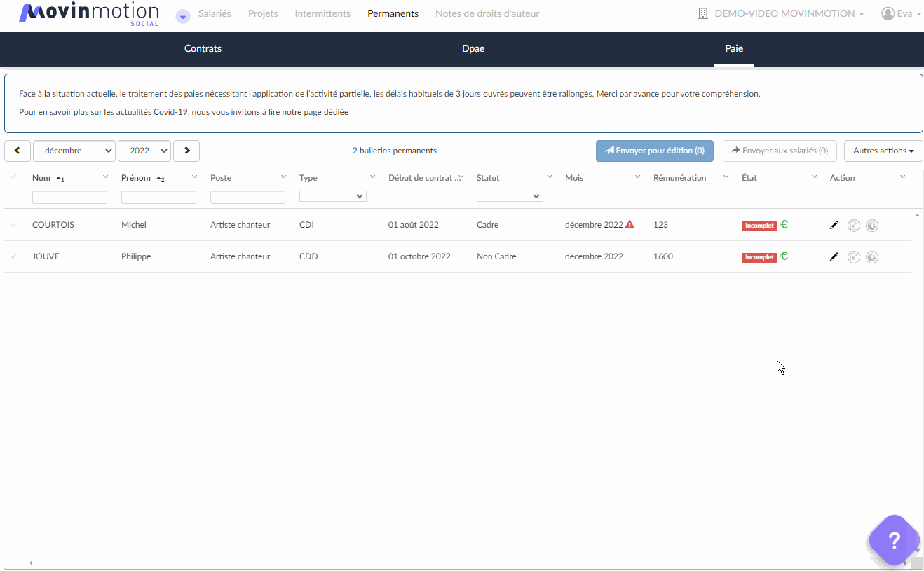Click Envoyer aux salariés (0) button
This screenshot has height=571, width=924.
[780, 151]
